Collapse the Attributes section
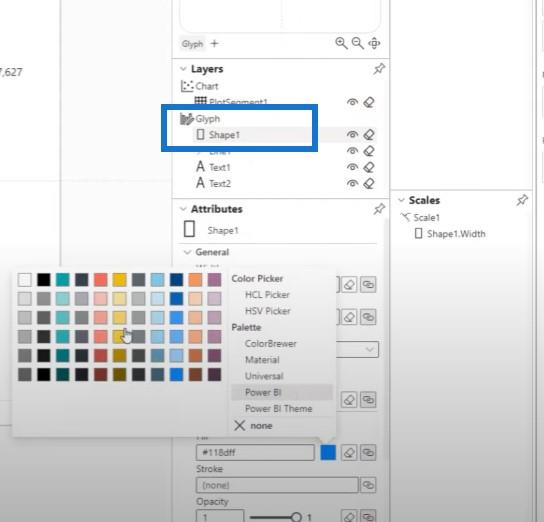 [x=183, y=209]
